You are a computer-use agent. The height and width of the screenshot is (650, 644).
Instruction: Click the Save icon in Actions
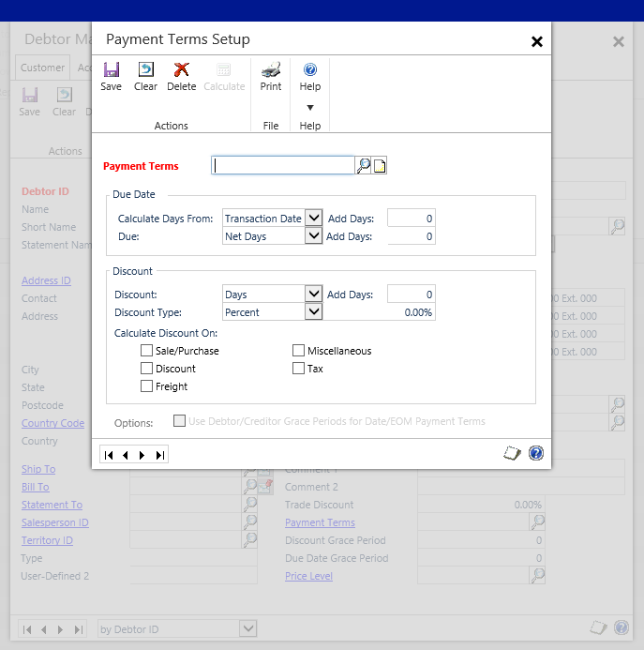111,70
